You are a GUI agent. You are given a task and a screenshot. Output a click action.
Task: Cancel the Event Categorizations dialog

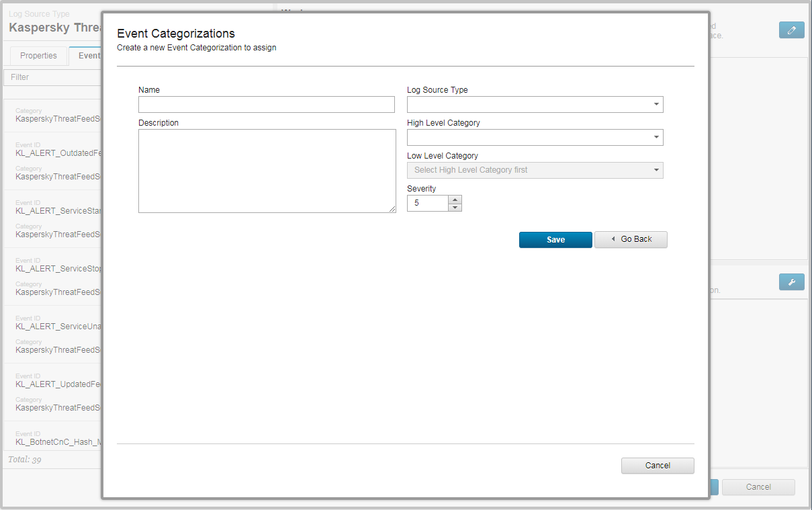[x=657, y=465]
